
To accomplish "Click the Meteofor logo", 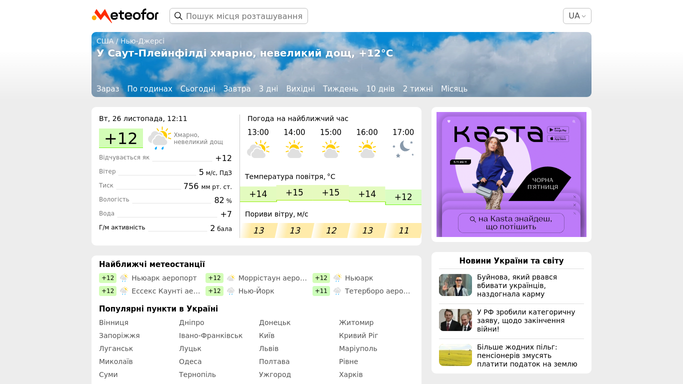I will (x=125, y=16).
